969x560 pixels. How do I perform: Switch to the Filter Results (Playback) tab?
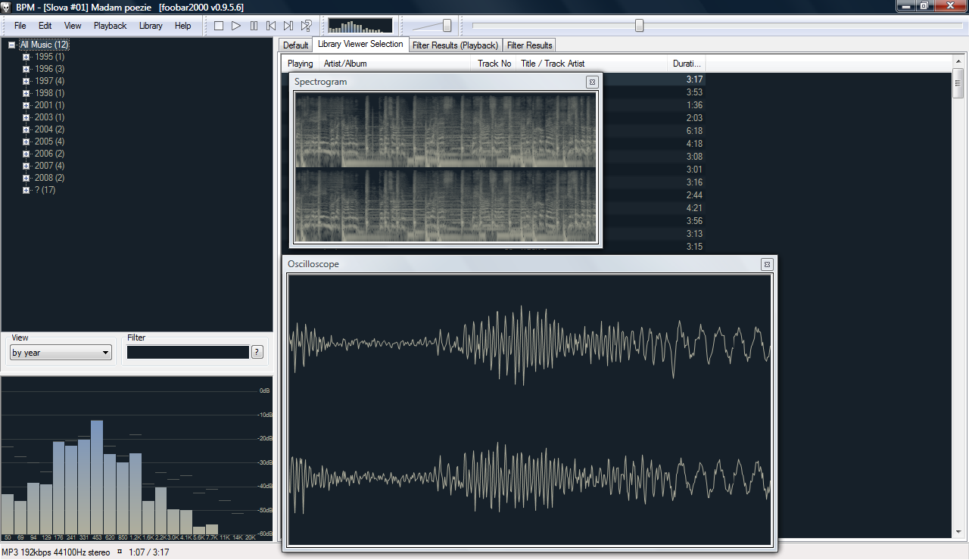click(x=455, y=45)
